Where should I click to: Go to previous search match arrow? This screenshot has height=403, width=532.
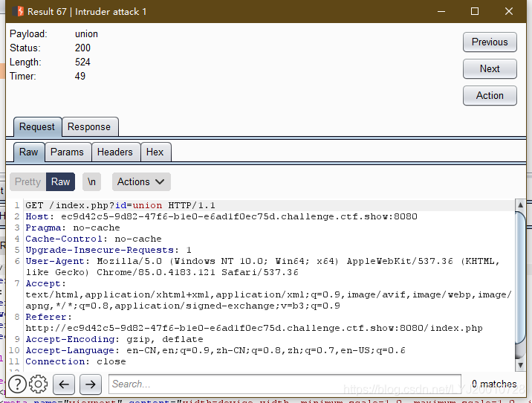[x=64, y=384]
